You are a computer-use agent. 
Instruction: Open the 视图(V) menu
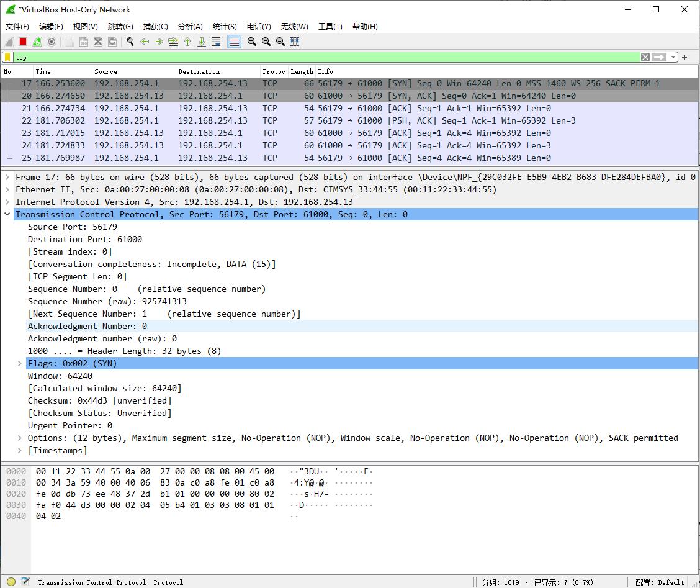point(85,27)
